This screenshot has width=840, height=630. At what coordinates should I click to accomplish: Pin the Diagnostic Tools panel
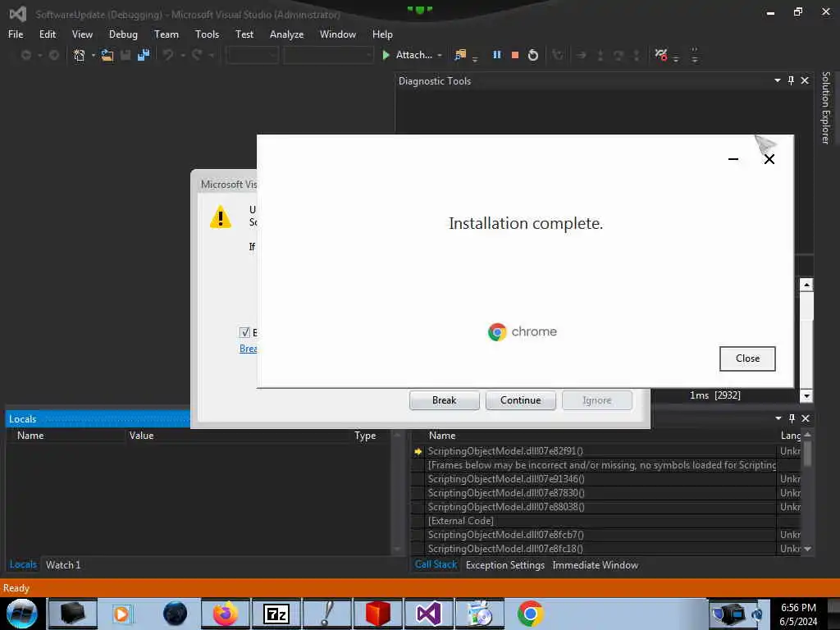point(791,80)
